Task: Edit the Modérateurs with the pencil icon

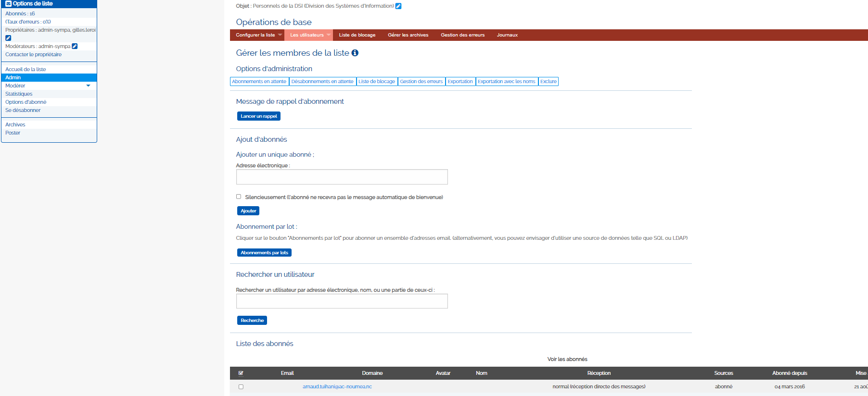Action: 75,47
